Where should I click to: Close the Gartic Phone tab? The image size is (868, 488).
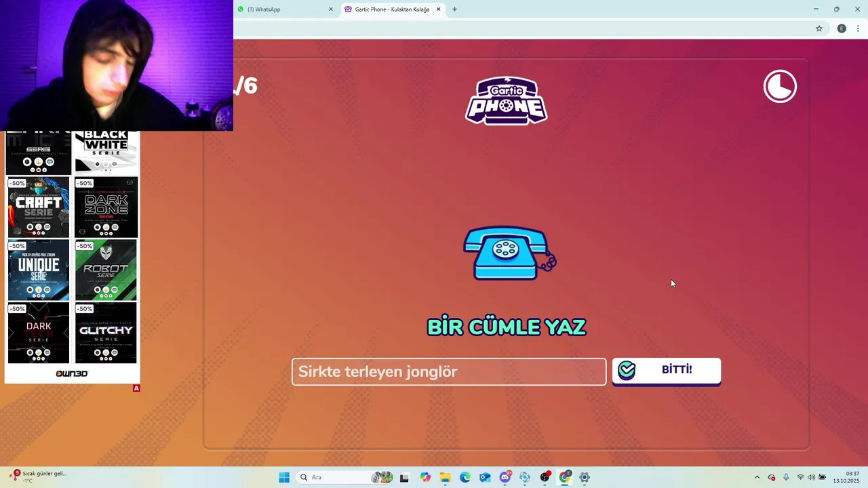pyautogui.click(x=438, y=9)
